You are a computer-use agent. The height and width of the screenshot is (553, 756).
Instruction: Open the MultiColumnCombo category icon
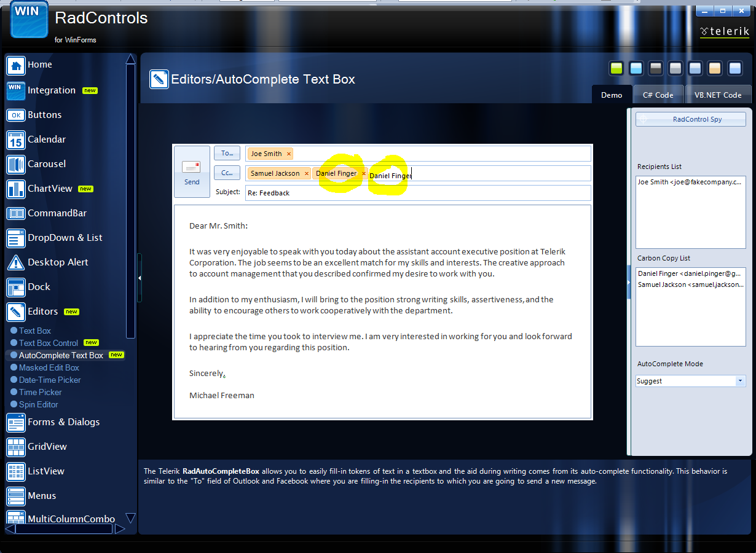click(x=15, y=517)
